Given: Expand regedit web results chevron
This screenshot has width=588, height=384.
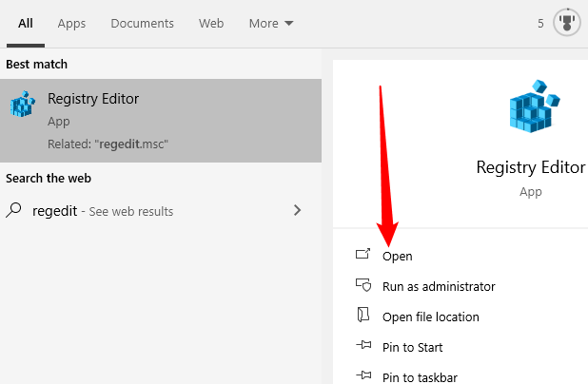Looking at the screenshot, I should (298, 210).
